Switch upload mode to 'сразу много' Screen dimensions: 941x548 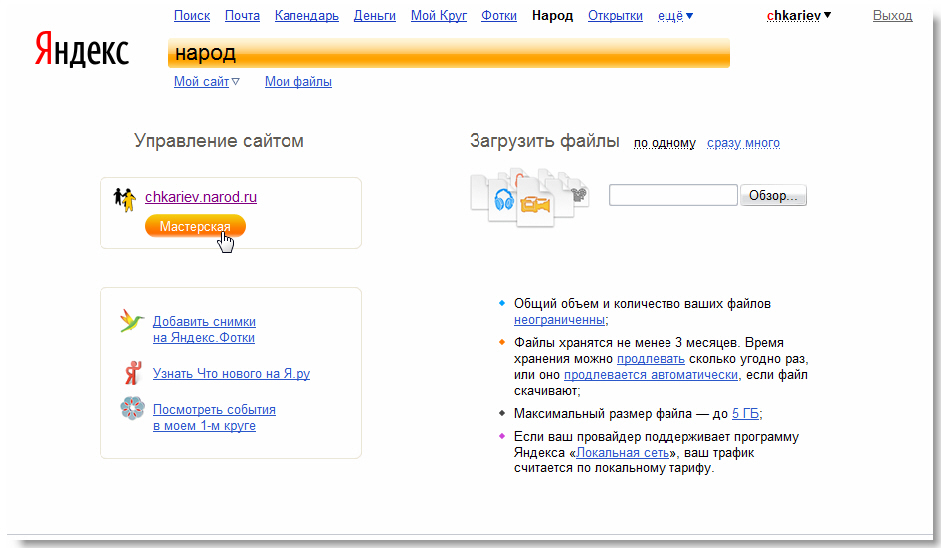pos(743,143)
